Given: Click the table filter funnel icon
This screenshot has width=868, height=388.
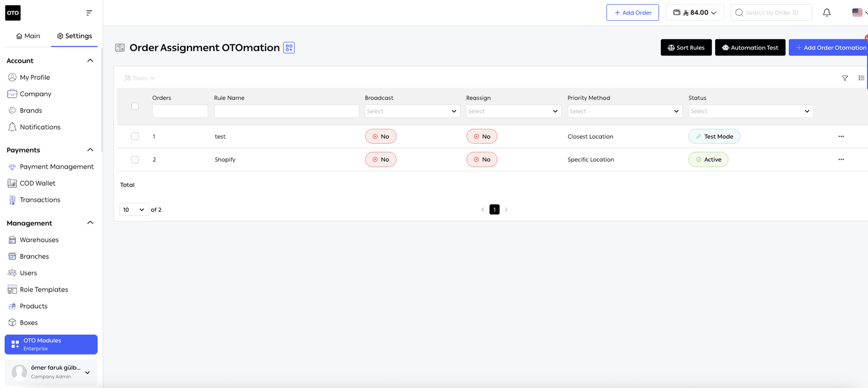Looking at the screenshot, I should (x=845, y=78).
